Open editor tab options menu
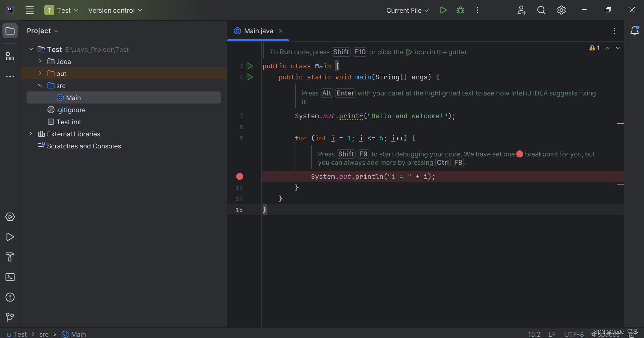 tap(614, 31)
